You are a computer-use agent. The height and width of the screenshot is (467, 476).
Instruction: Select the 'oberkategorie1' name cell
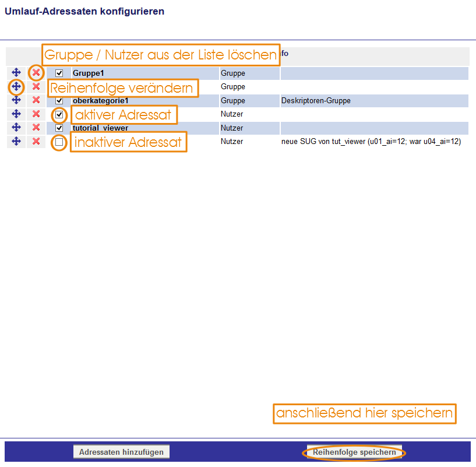(x=145, y=100)
